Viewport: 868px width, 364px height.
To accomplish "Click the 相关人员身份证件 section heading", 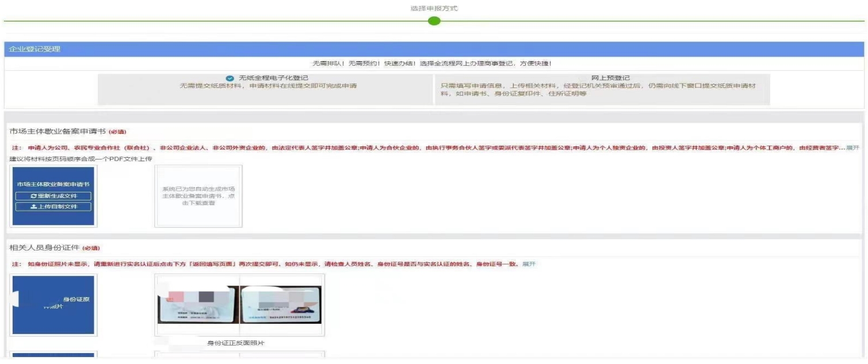I will click(45, 248).
